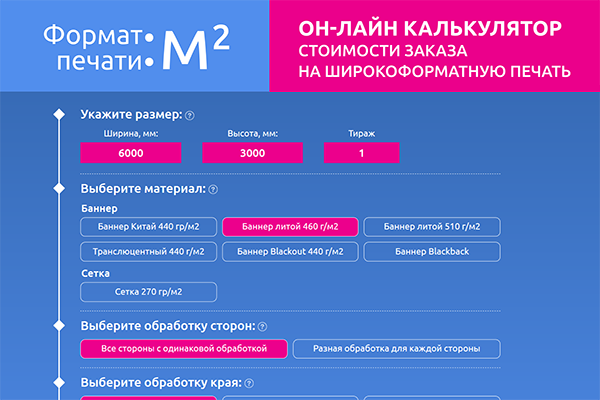Select Баннер Китай 440 гр/м2 material
Viewport: 600px width, 400px height.
click(x=147, y=227)
